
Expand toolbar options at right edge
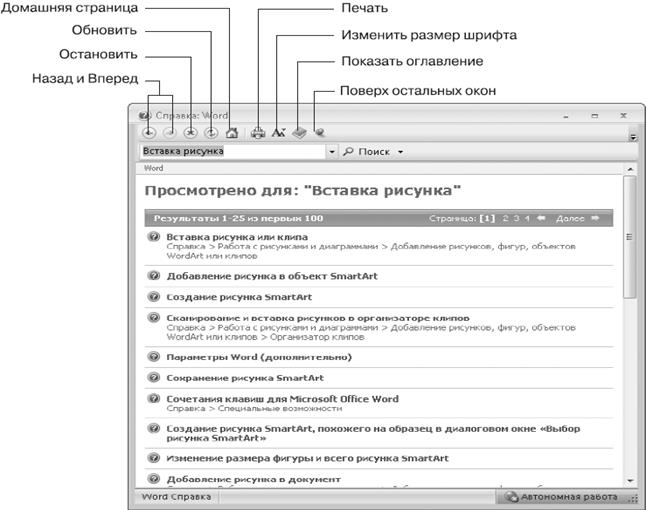click(x=633, y=137)
